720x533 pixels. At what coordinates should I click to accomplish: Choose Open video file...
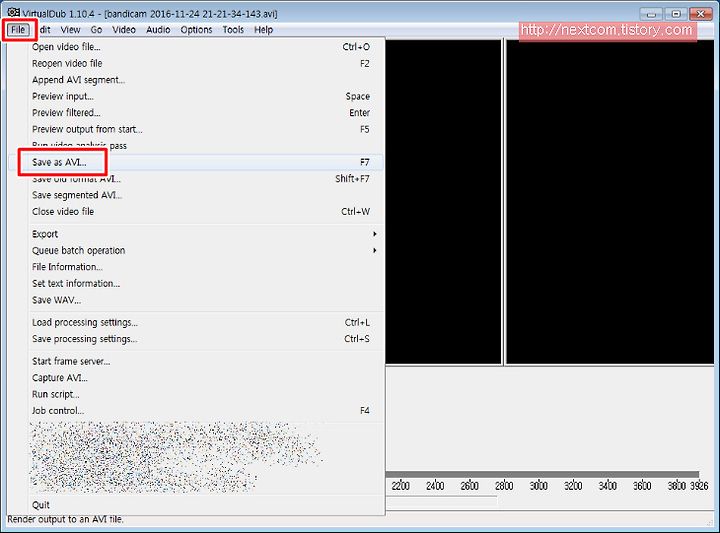pos(196,47)
